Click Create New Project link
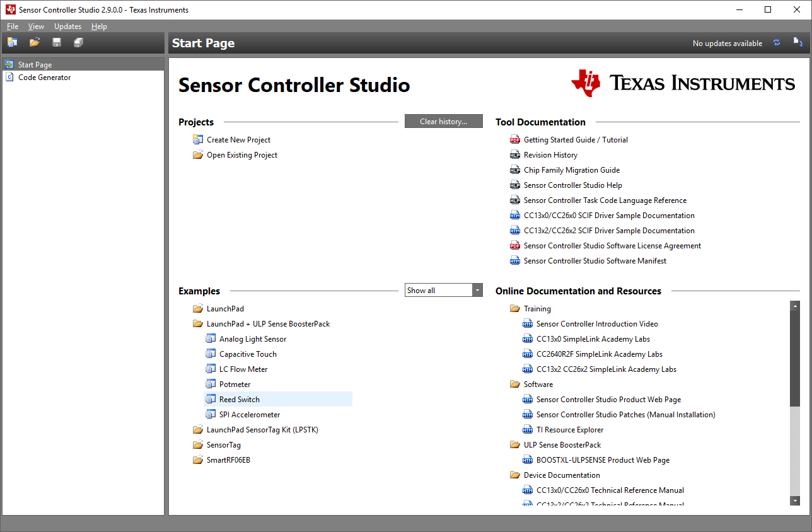This screenshot has height=532, width=812. (x=238, y=140)
